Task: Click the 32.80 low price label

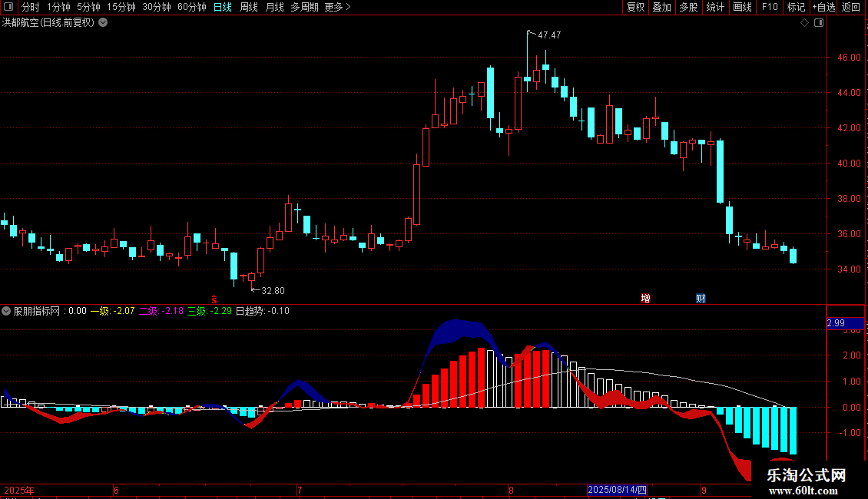Action: click(x=273, y=290)
